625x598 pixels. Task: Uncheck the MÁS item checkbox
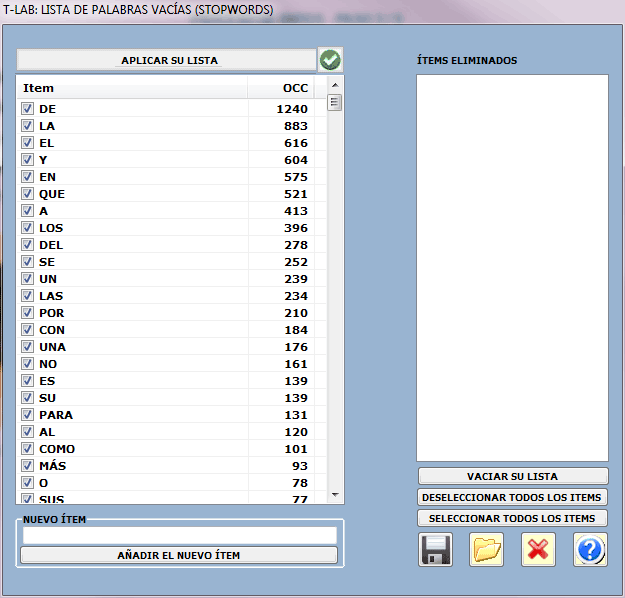(28, 466)
